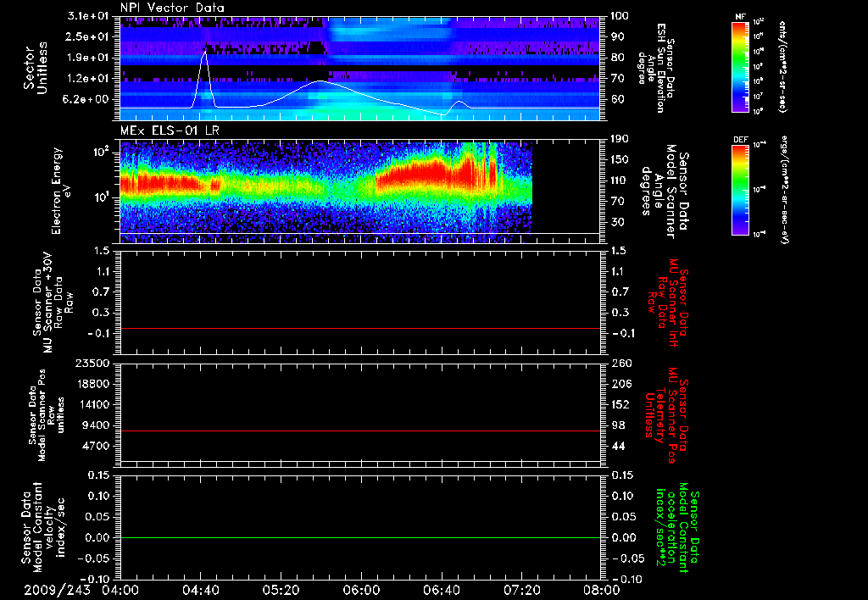Click the 08:00 time axis label
This screenshot has width=868, height=600.
tap(602, 590)
